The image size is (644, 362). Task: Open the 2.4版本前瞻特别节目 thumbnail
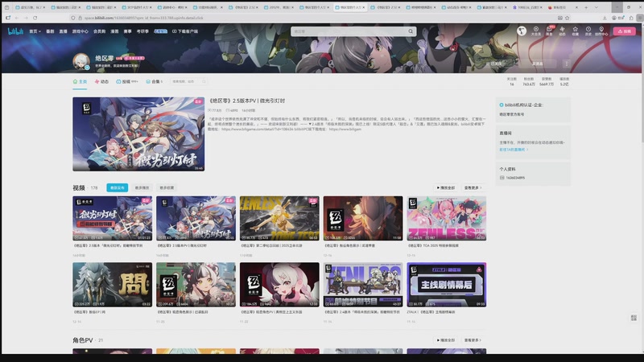[363, 285]
